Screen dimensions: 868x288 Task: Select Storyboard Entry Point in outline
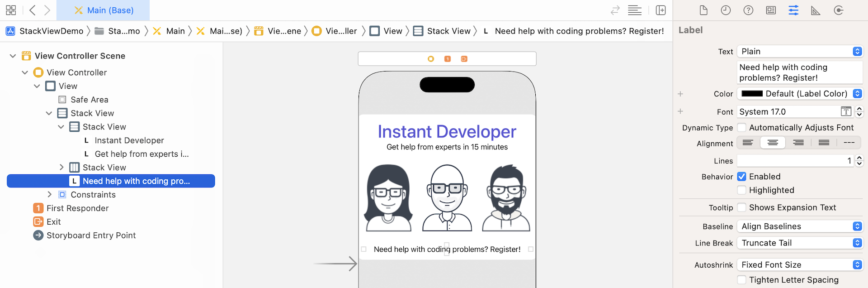91,235
